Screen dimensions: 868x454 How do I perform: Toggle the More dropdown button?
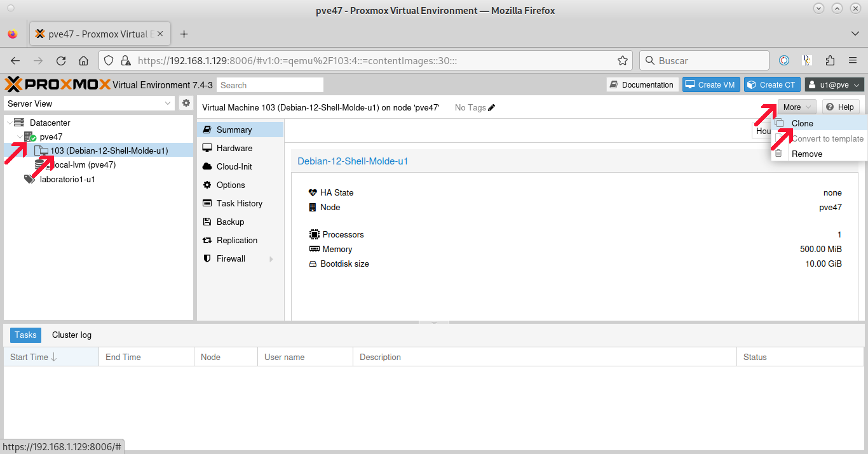click(x=797, y=107)
